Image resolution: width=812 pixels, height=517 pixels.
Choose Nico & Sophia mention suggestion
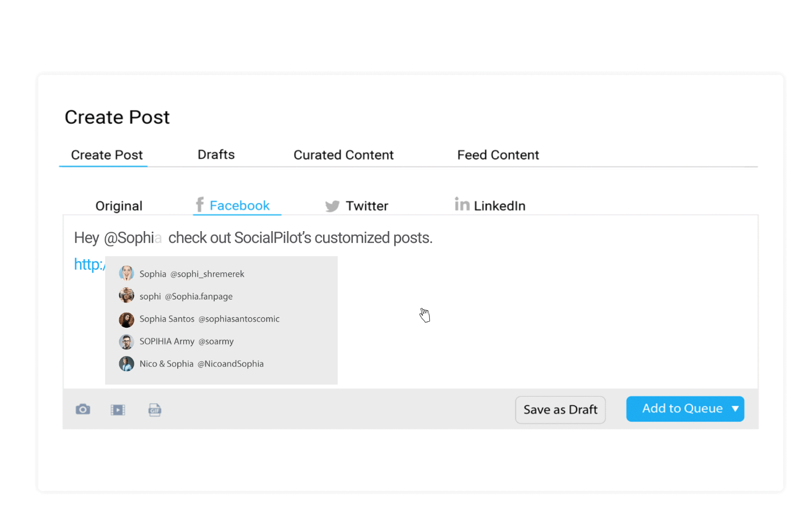pyautogui.click(x=201, y=364)
